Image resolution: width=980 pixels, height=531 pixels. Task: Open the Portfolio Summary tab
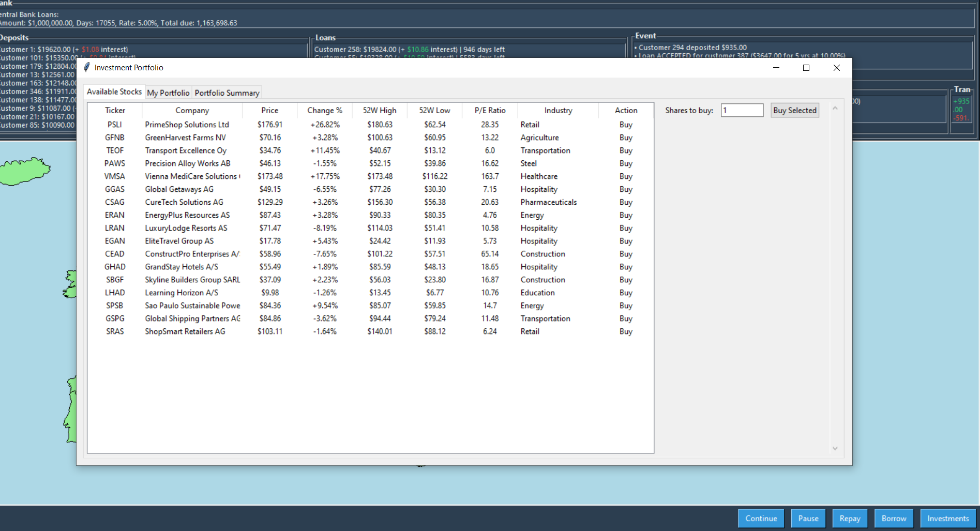pos(227,93)
